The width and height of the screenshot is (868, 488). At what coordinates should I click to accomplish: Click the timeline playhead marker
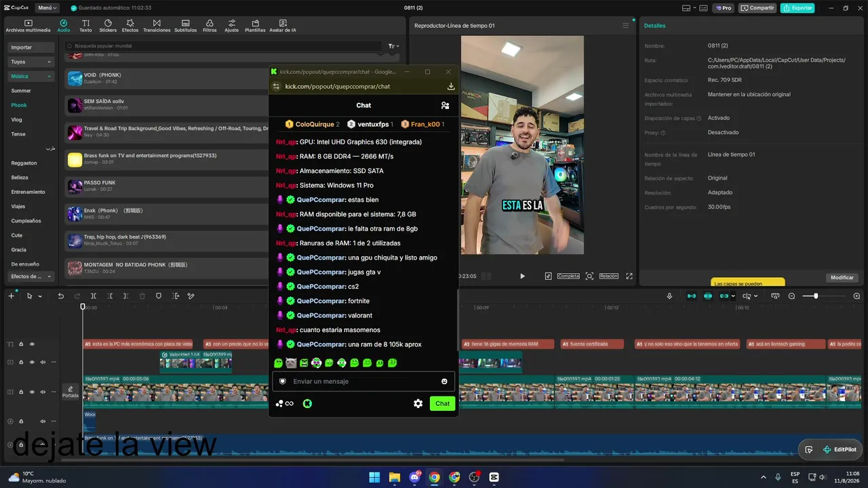[x=83, y=307]
